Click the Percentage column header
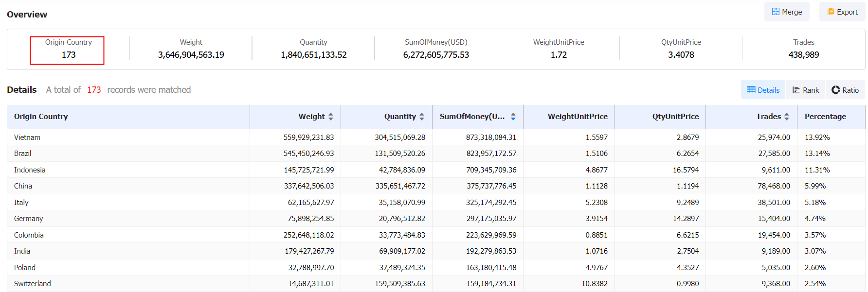This screenshot has height=292, width=868. [825, 117]
